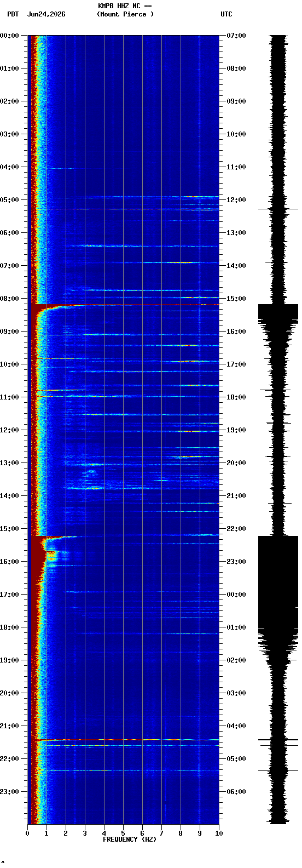
Task: Click frequency tick label 2
Action: [66, 833]
